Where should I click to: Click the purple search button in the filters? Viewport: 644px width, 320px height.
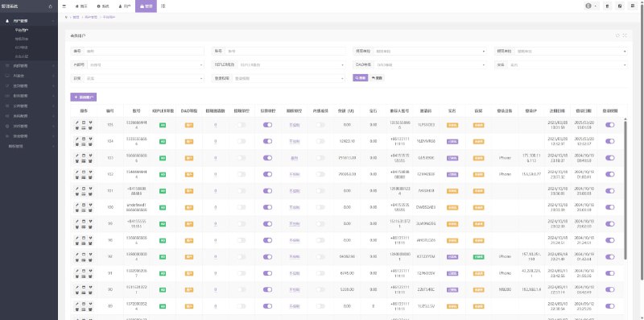[360, 77]
